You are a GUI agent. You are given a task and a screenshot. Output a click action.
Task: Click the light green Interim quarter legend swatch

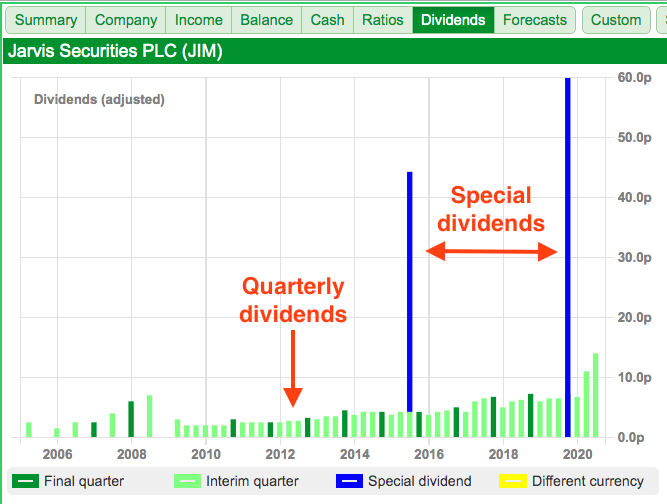[x=188, y=481]
